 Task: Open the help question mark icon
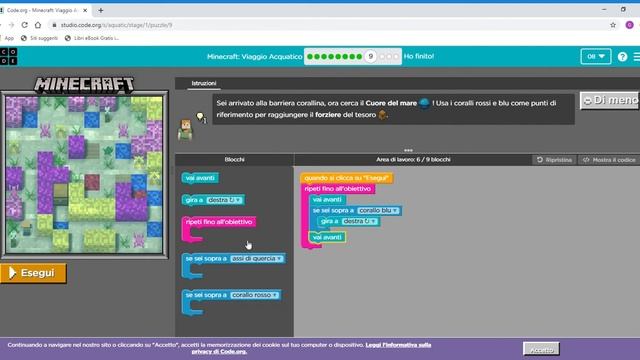[x=622, y=57]
